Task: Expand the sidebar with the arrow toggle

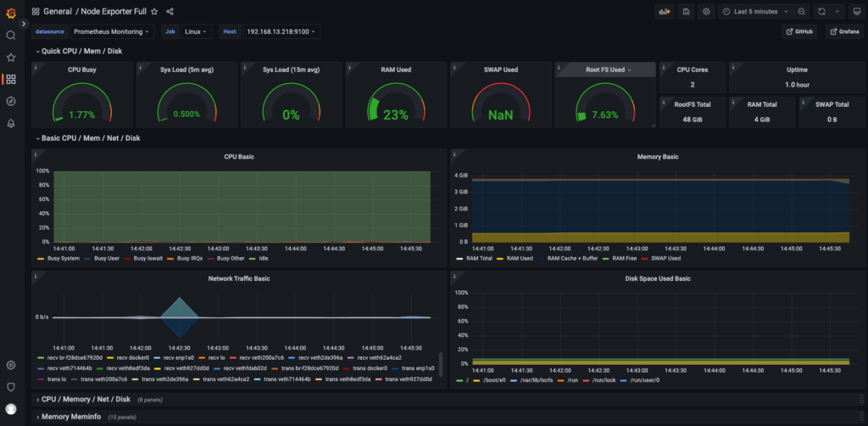Action: pyautogui.click(x=23, y=24)
